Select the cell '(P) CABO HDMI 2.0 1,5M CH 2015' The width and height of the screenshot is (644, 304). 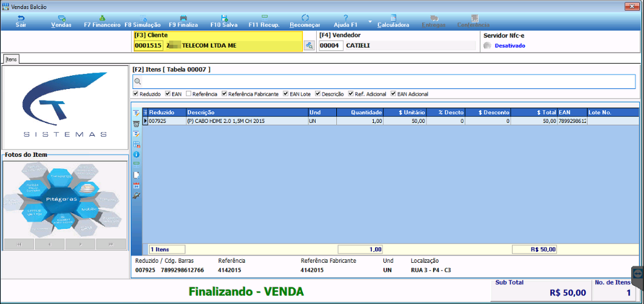click(x=247, y=121)
